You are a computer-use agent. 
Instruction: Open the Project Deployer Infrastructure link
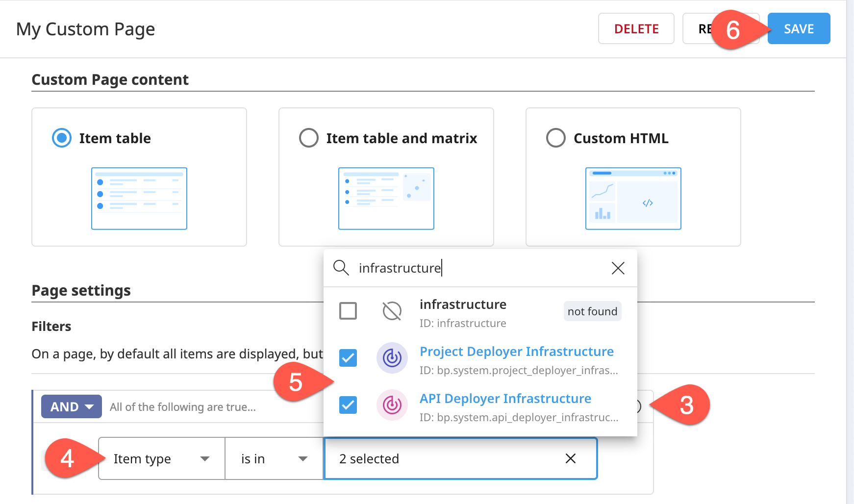pos(516,352)
